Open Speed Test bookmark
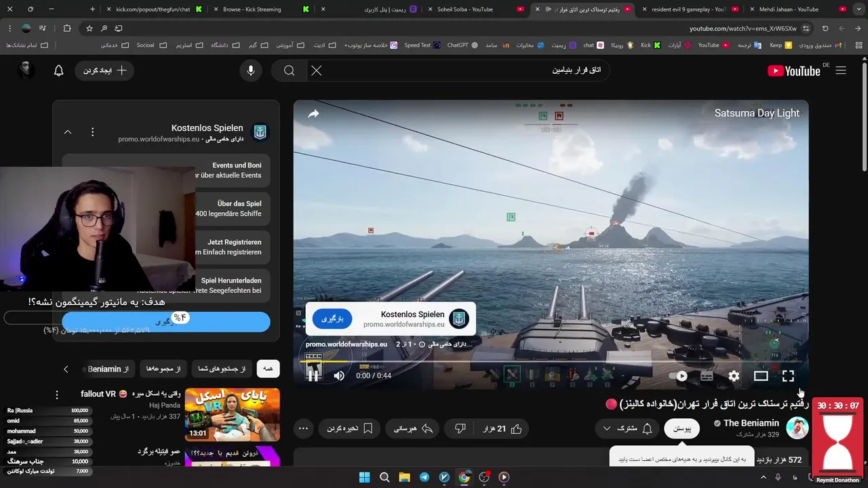 [422, 45]
